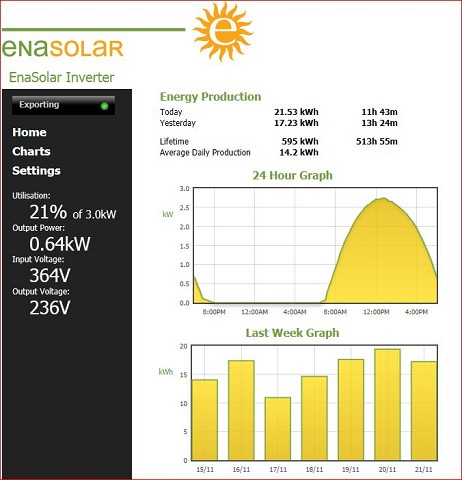Click the 0.64kW output power reading
The width and height of the screenshot is (462, 480).
tap(60, 244)
